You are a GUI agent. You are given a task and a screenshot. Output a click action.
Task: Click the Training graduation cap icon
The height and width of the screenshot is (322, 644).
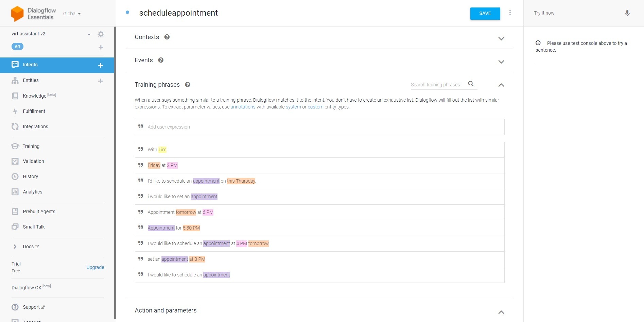(15, 146)
